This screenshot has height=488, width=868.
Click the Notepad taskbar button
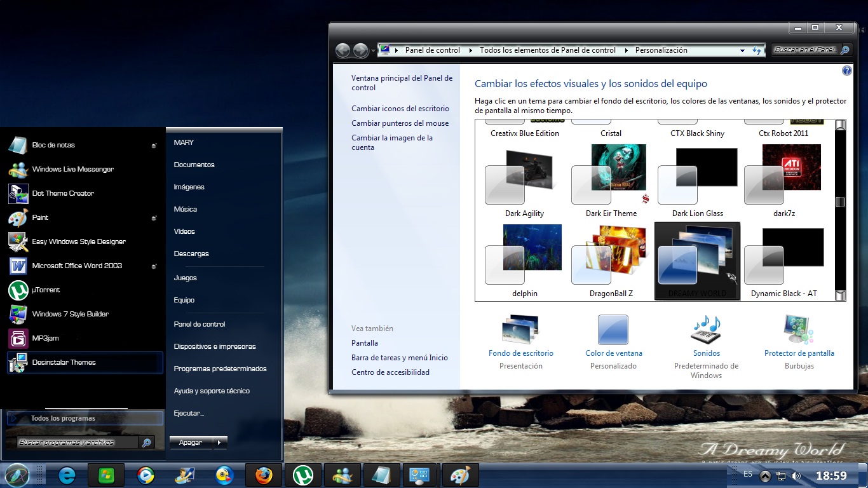click(382, 475)
